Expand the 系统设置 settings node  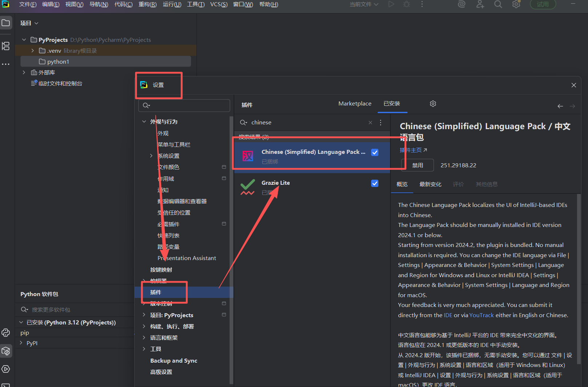click(x=151, y=156)
